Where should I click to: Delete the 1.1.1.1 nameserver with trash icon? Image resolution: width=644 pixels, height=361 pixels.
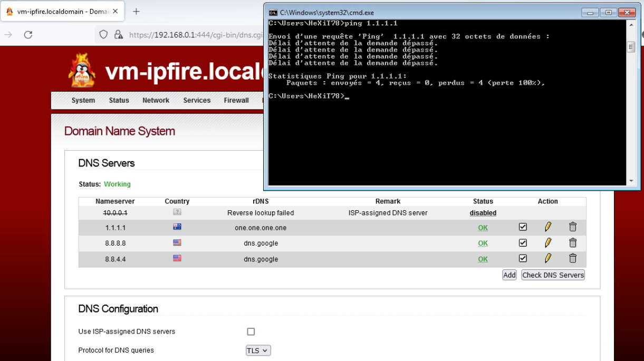pyautogui.click(x=573, y=227)
